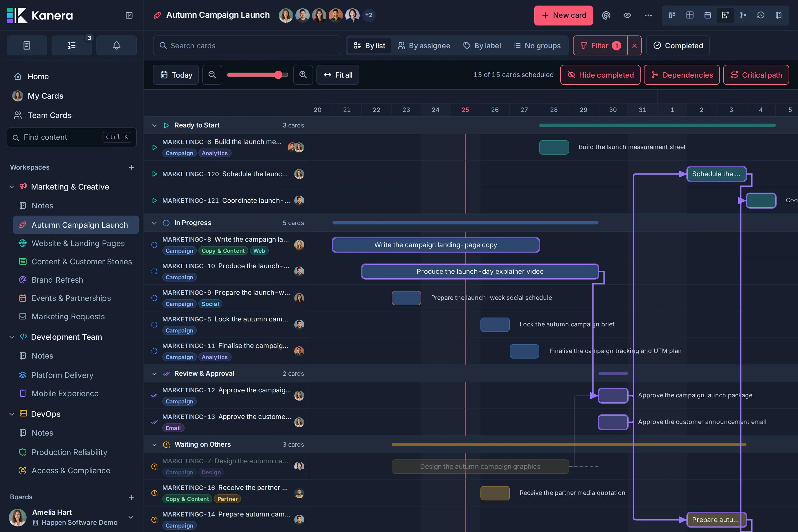
Task: Go to Home
Action: point(71,77)
